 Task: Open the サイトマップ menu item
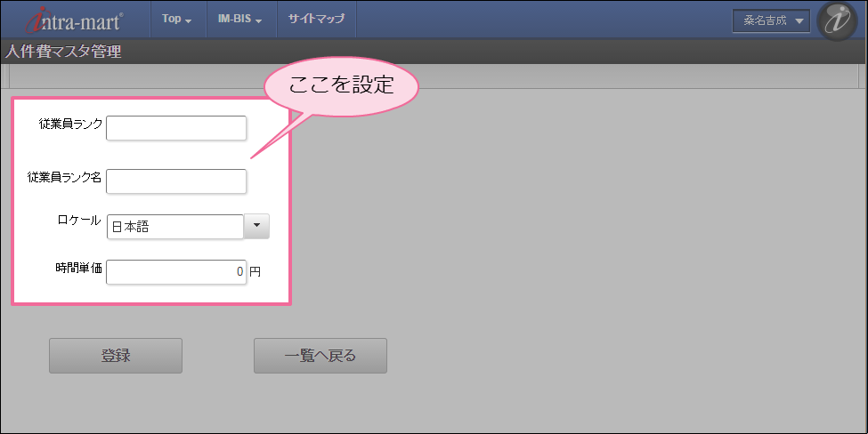[x=316, y=19]
